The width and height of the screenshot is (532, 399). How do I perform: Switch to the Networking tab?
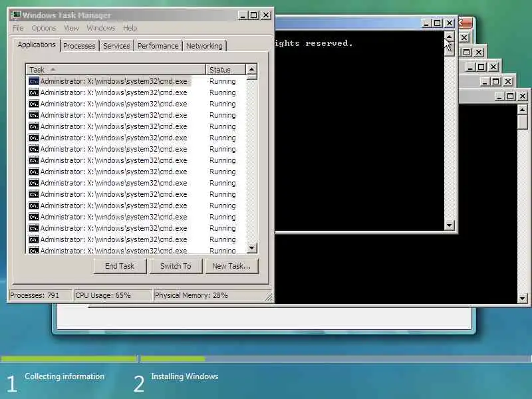[x=204, y=46]
